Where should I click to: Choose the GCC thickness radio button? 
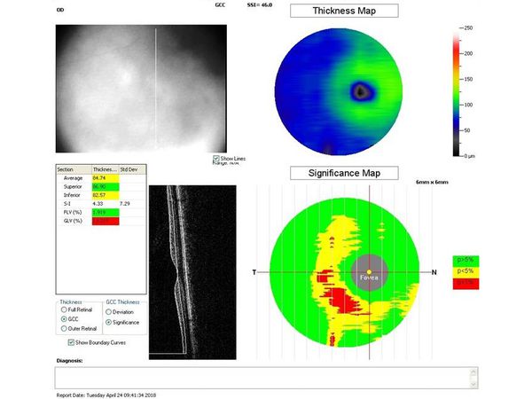click(x=63, y=317)
